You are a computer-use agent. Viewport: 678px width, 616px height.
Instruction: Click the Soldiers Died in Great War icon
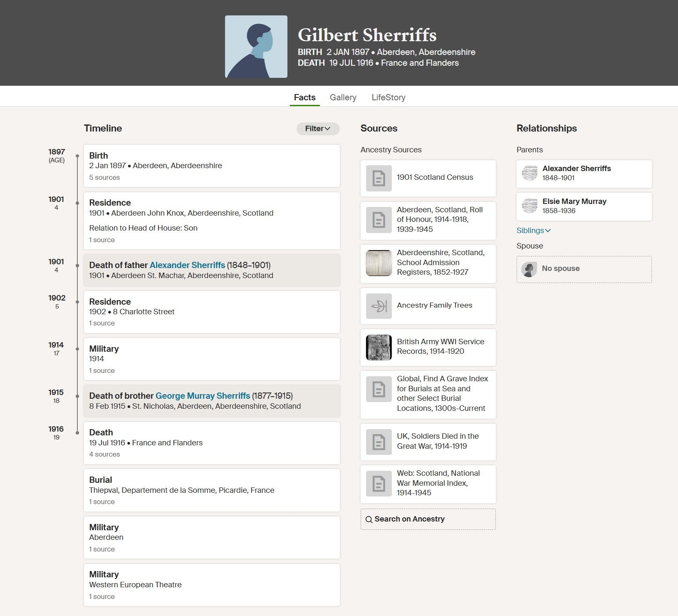(379, 442)
